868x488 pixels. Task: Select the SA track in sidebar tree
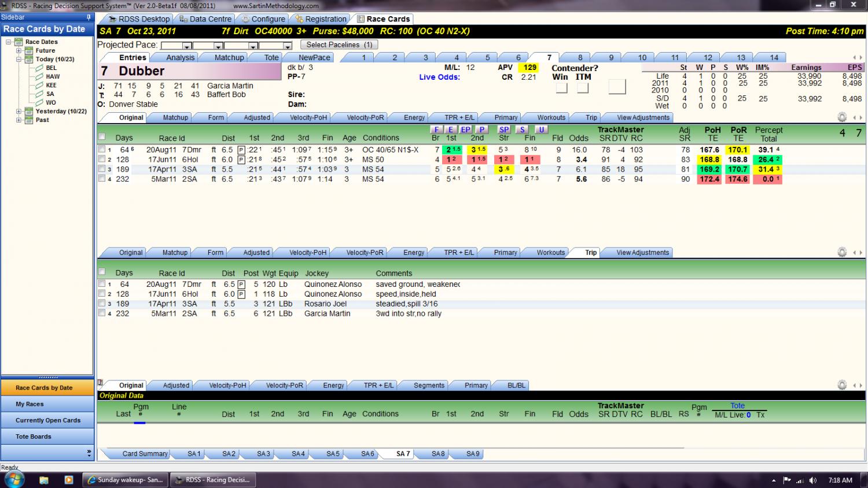point(50,94)
